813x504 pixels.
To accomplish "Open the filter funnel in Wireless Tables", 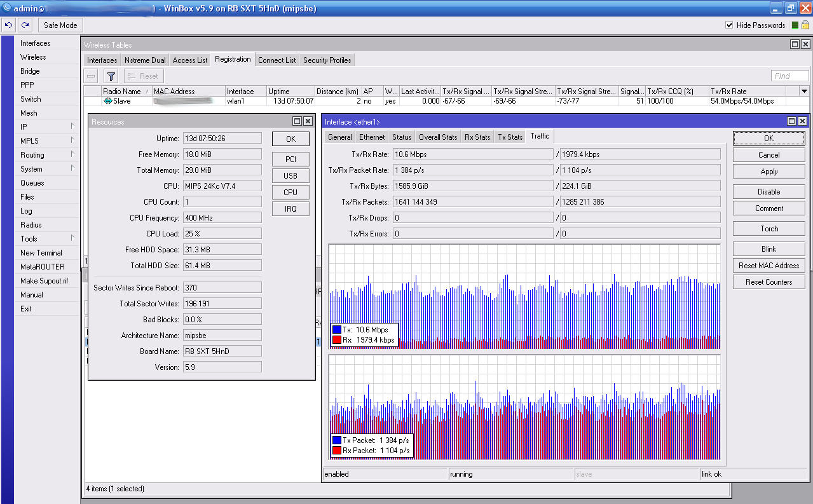I will [x=111, y=76].
